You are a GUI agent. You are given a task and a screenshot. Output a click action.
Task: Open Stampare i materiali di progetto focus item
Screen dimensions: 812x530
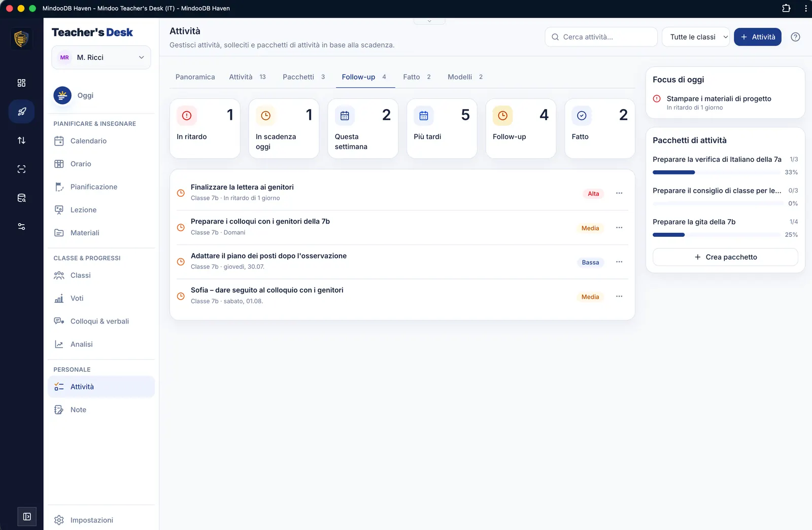pos(725,102)
